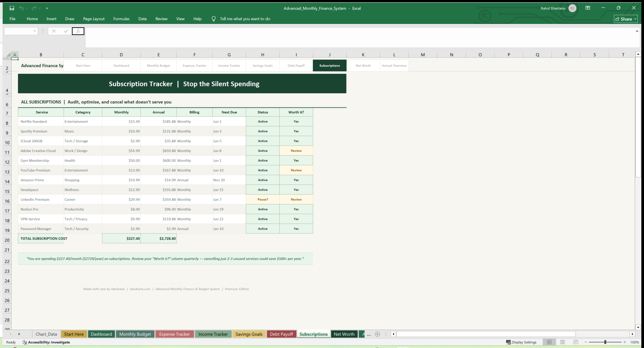Open the Home ribbon tab

click(x=32, y=19)
